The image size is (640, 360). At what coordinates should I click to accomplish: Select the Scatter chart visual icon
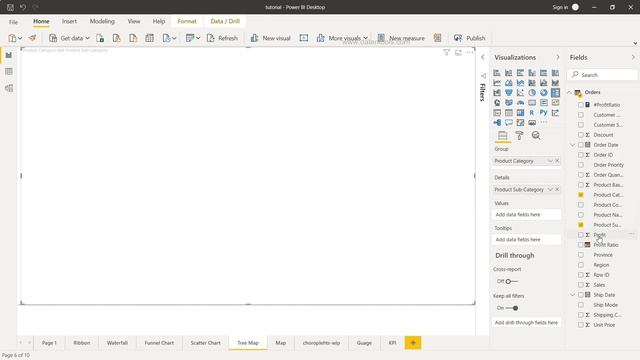(x=520, y=93)
